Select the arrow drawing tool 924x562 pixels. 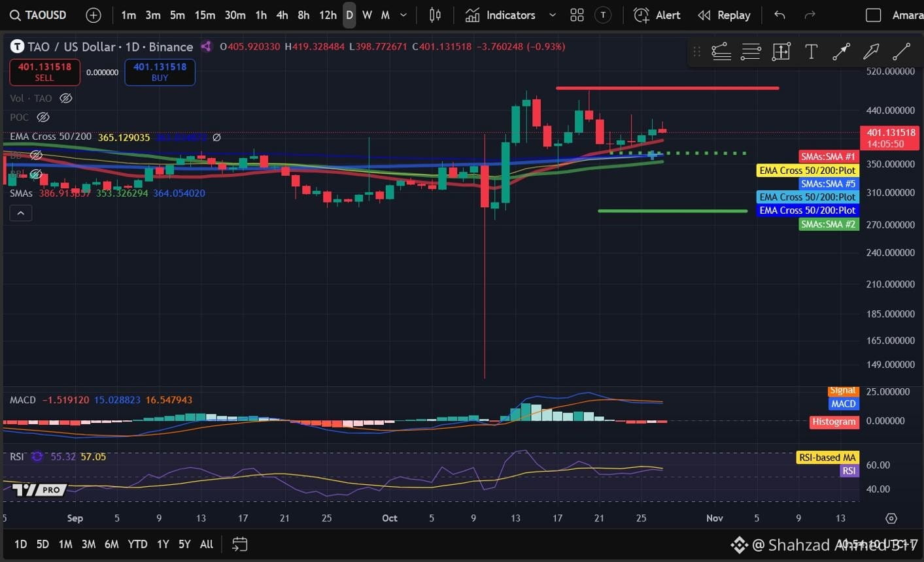point(871,52)
